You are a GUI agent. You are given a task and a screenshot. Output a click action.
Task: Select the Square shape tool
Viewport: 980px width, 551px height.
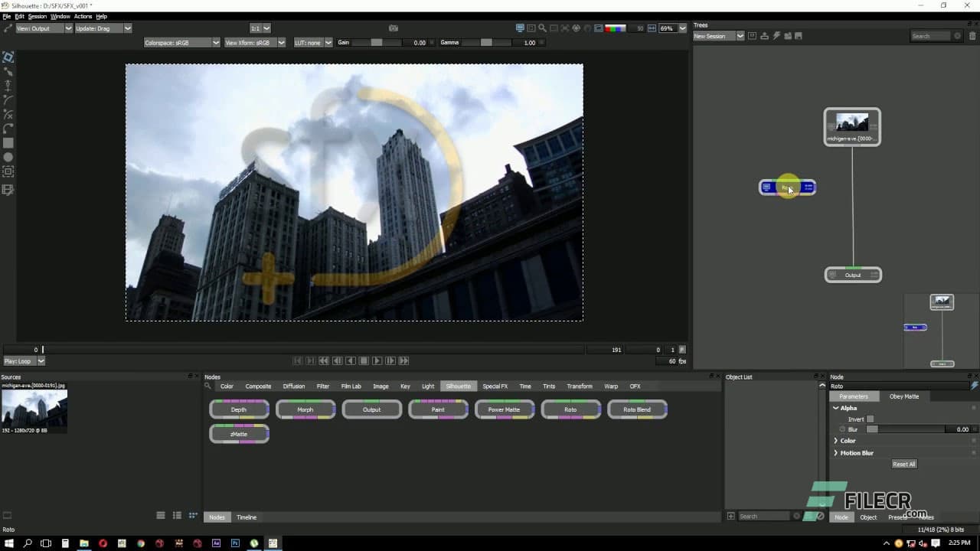coord(8,143)
